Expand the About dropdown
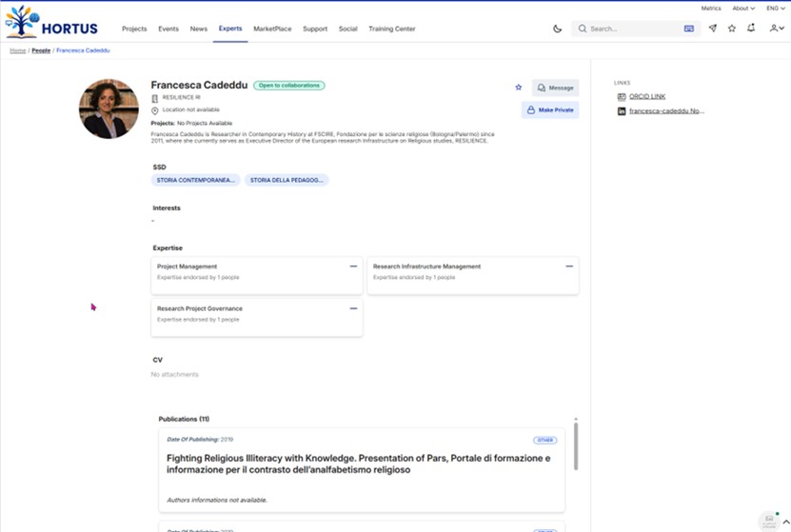This screenshot has width=791, height=532. coord(743,8)
